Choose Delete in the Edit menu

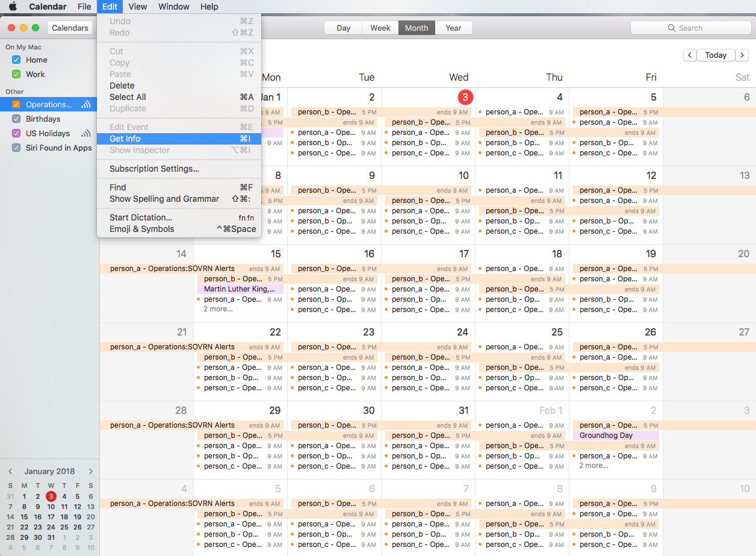coord(179,86)
